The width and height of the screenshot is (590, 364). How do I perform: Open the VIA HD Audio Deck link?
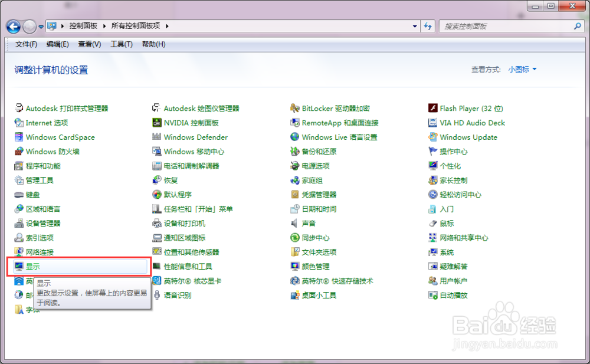click(472, 123)
